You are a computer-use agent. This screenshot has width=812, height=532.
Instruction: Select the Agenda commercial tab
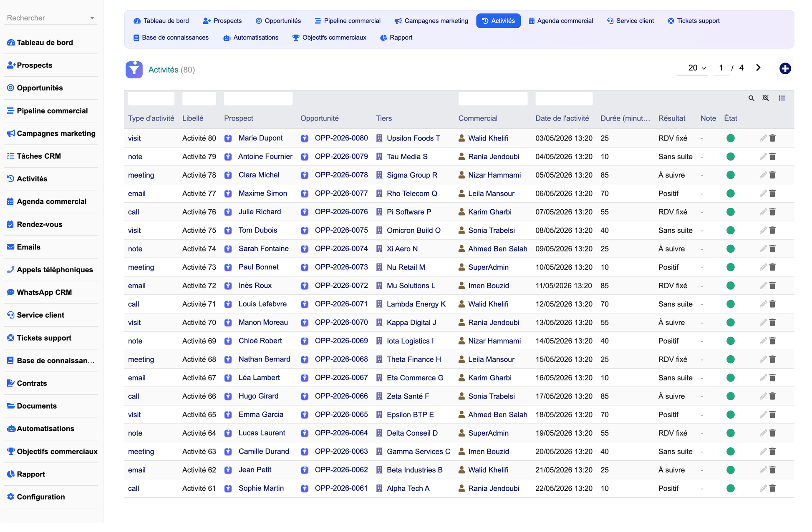tap(561, 21)
